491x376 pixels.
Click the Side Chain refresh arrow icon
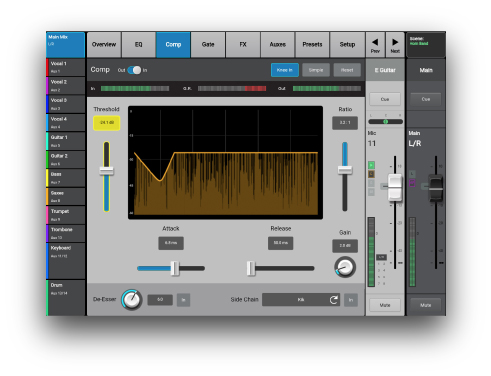click(334, 300)
